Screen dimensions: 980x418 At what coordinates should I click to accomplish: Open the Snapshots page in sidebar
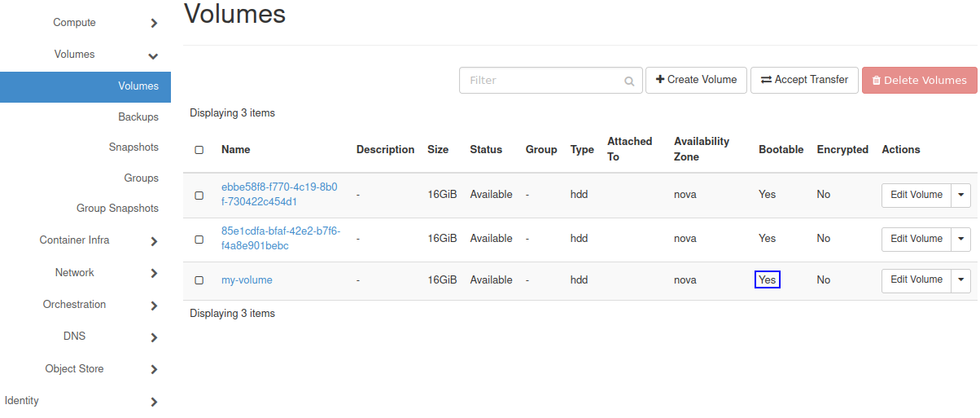pyautogui.click(x=133, y=147)
